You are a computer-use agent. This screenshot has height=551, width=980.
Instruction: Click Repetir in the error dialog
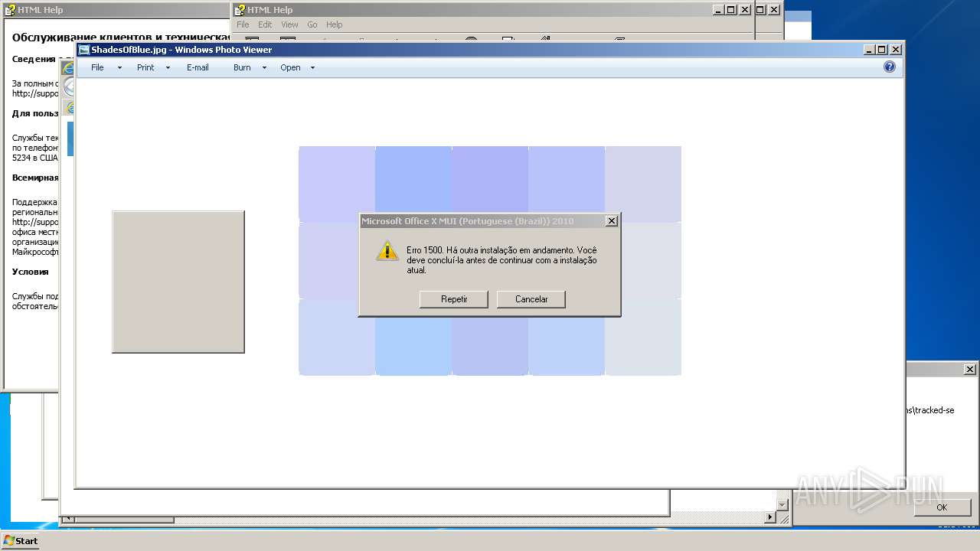tap(454, 299)
